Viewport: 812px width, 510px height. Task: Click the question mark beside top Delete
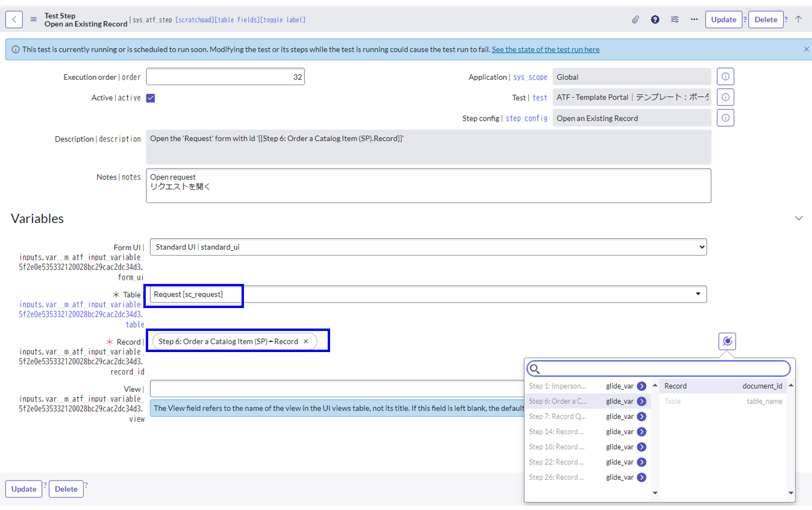point(786,19)
